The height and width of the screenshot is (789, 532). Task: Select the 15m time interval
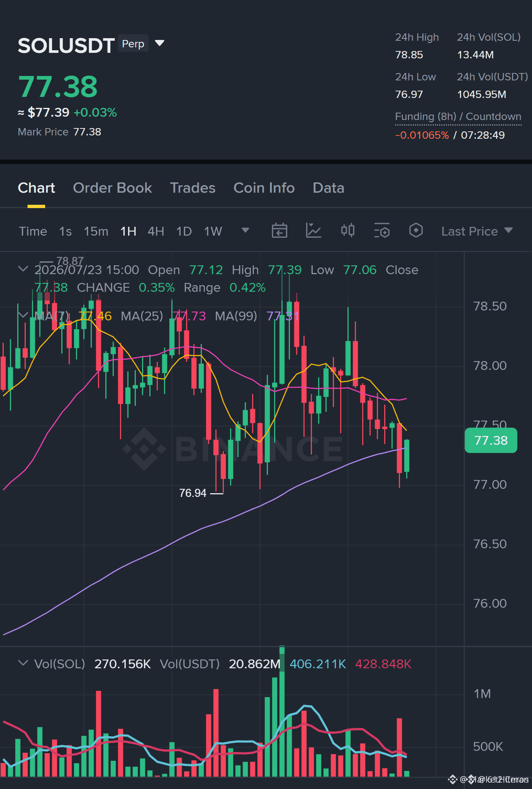(96, 231)
